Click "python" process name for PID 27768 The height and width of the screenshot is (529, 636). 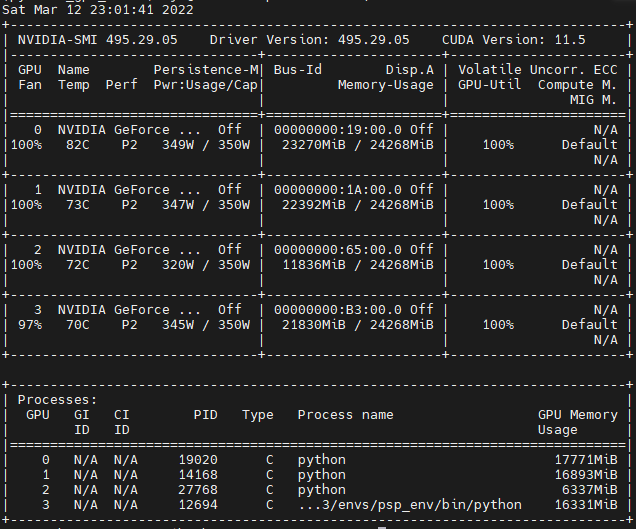tap(322, 490)
